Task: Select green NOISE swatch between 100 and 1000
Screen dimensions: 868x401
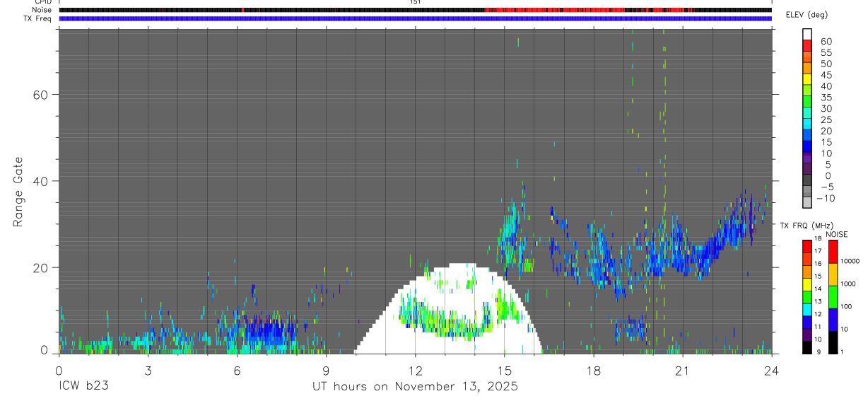Action: click(833, 297)
